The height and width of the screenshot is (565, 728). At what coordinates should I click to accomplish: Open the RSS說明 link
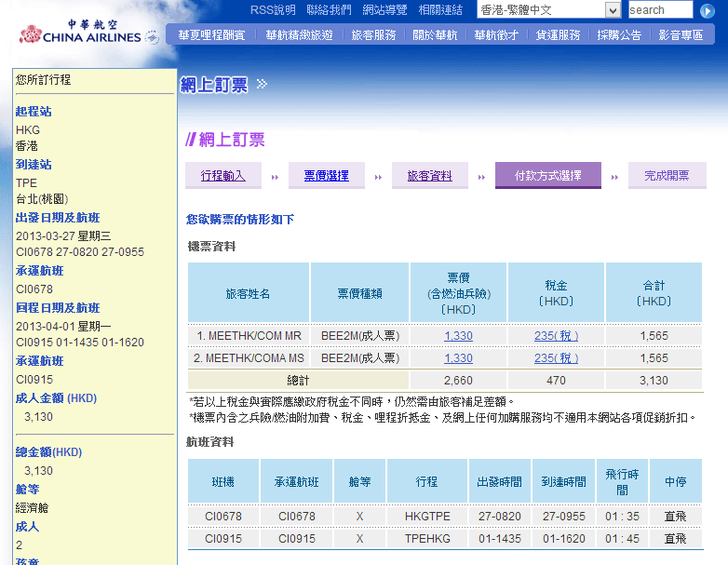click(x=273, y=10)
